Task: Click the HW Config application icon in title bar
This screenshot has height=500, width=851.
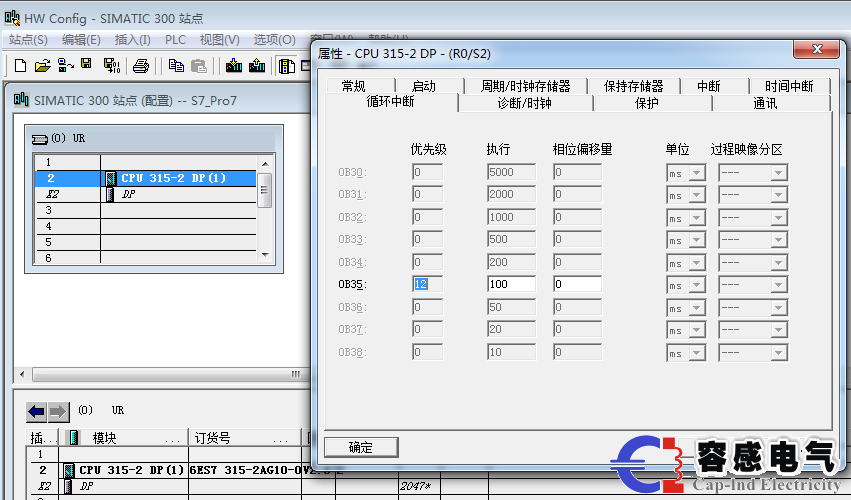Action: coord(12,18)
